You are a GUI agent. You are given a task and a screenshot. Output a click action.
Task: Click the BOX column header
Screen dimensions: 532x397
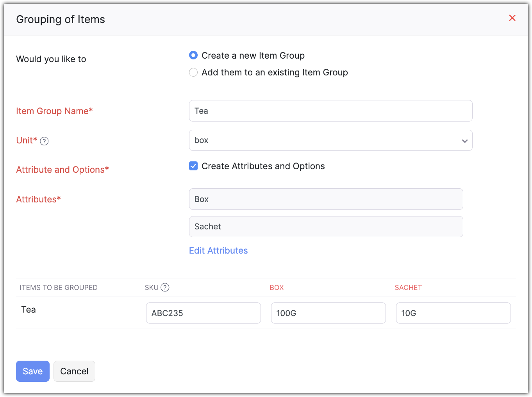click(x=277, y=288)
